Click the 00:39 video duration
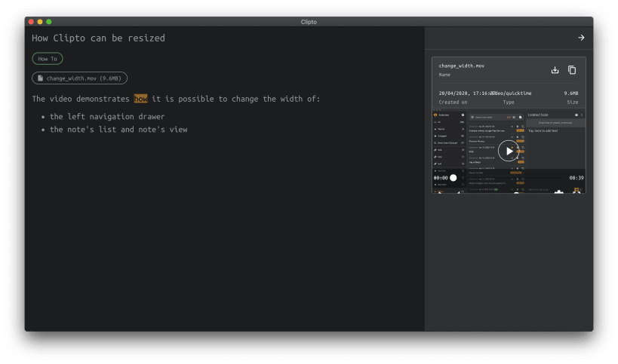618x364 pixels. pos(576,178)
